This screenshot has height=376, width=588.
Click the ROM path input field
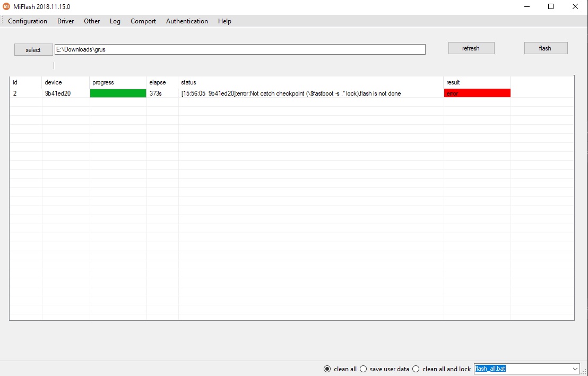[240, 49]
